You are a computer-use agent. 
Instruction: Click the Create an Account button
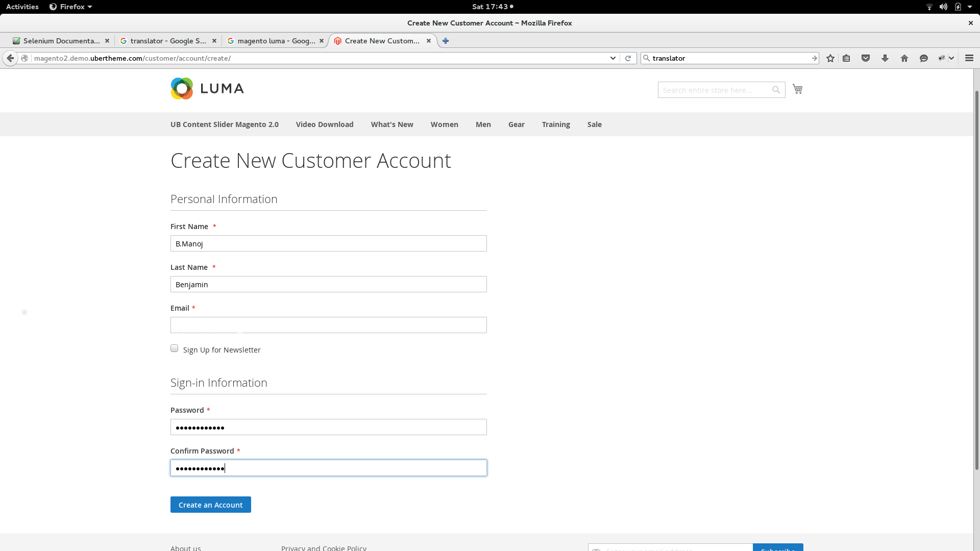[x=211, y=505]
